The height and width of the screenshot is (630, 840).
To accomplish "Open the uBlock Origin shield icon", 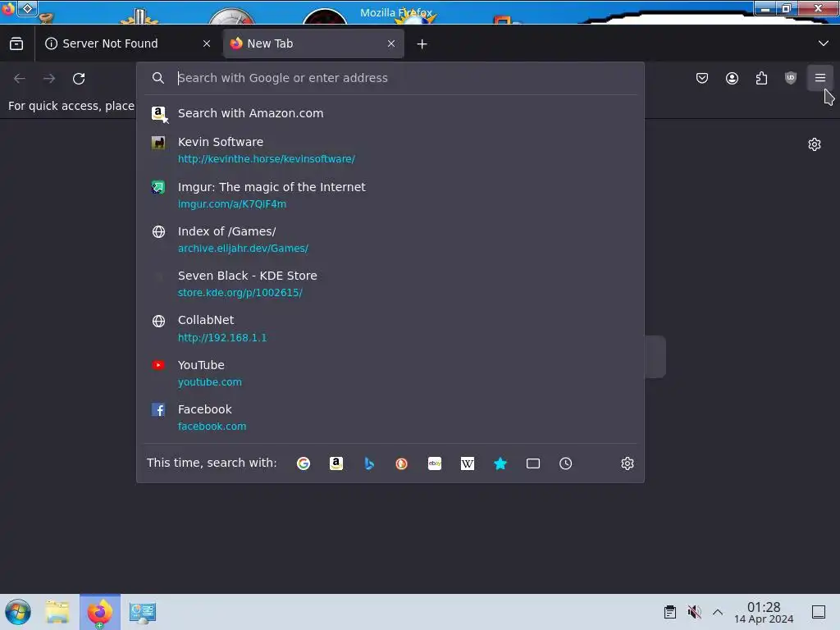I will click(791, 78).
